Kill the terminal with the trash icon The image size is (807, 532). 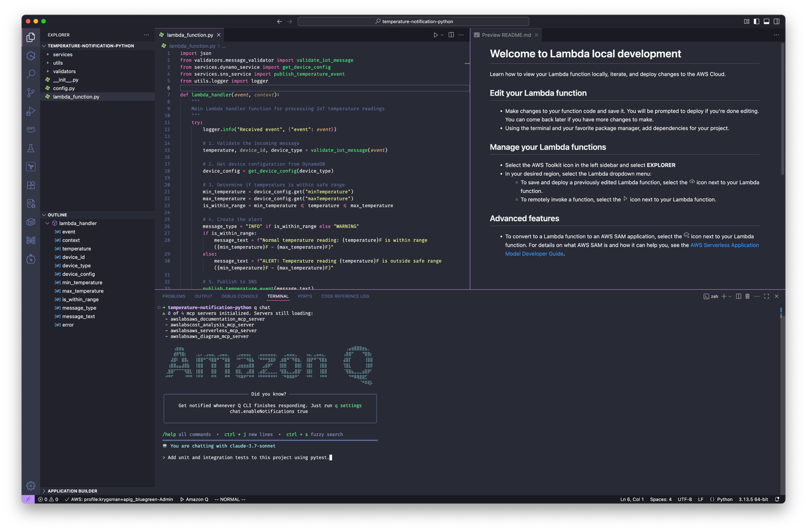pyautogui.click(x=747, y=297)
